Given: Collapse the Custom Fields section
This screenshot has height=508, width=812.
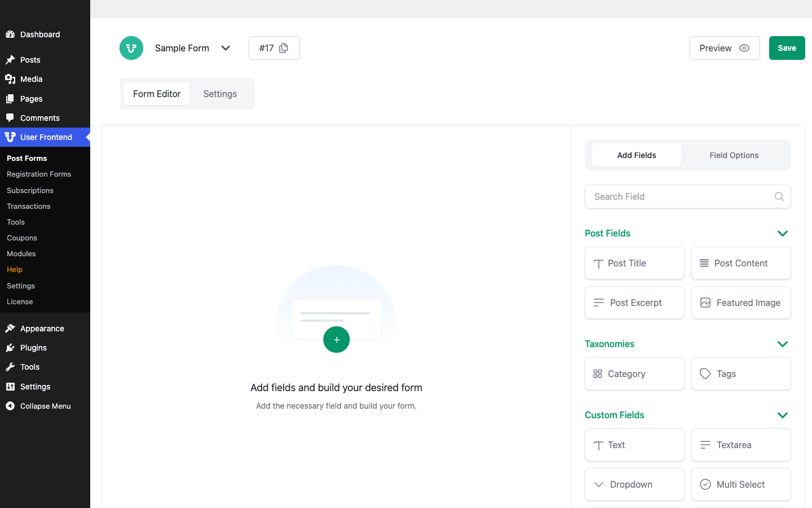Looking at the screenshot, I should 783,415.
